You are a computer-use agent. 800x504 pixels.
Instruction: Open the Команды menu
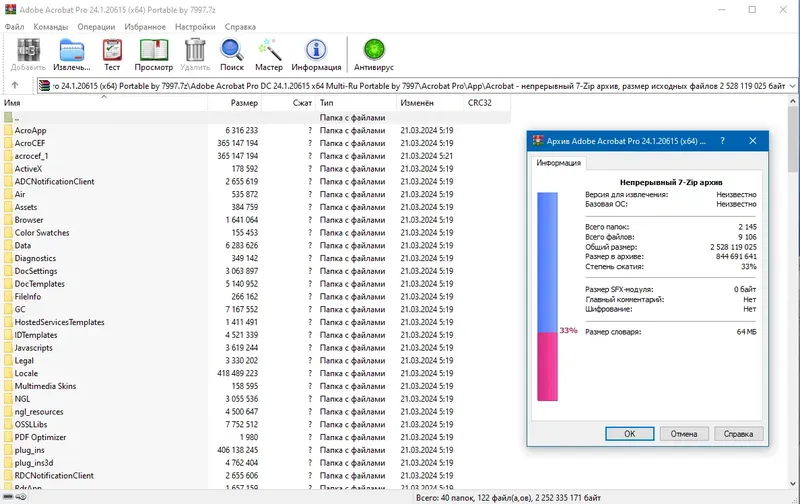[51, 27]
